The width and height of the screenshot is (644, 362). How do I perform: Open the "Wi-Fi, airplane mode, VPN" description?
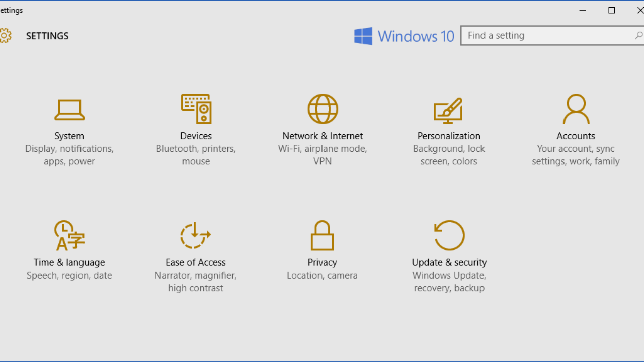[323, 155]
